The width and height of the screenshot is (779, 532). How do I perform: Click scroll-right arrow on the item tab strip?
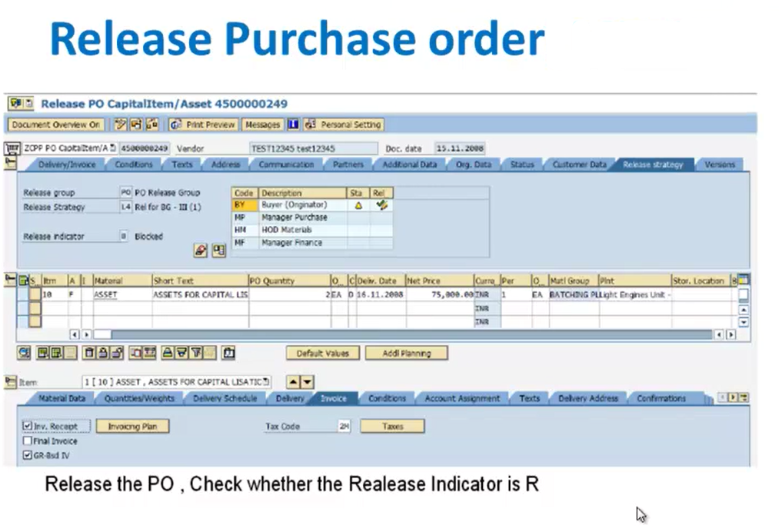734,397
